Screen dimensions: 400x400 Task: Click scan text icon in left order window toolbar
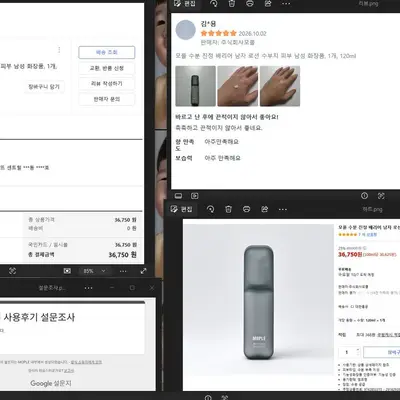12,271
